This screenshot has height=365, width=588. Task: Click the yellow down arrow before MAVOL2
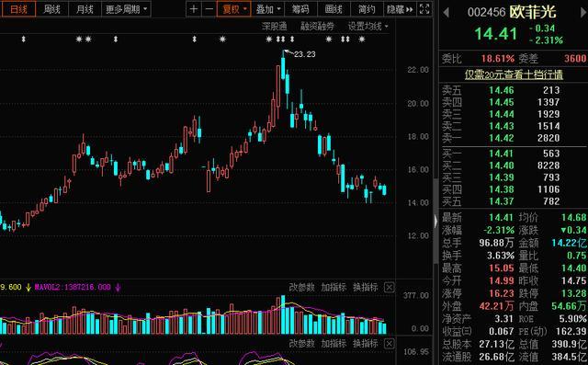(x=28, y=288)
